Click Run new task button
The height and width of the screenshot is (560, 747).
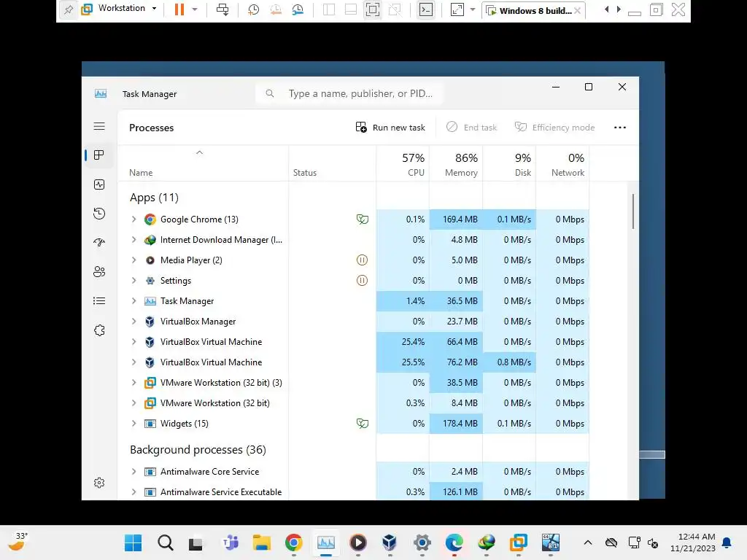[x=390, y=128]
